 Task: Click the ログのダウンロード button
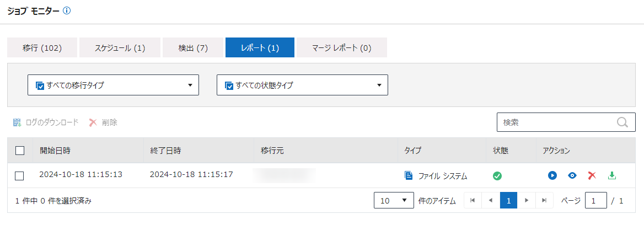(45, 122)
